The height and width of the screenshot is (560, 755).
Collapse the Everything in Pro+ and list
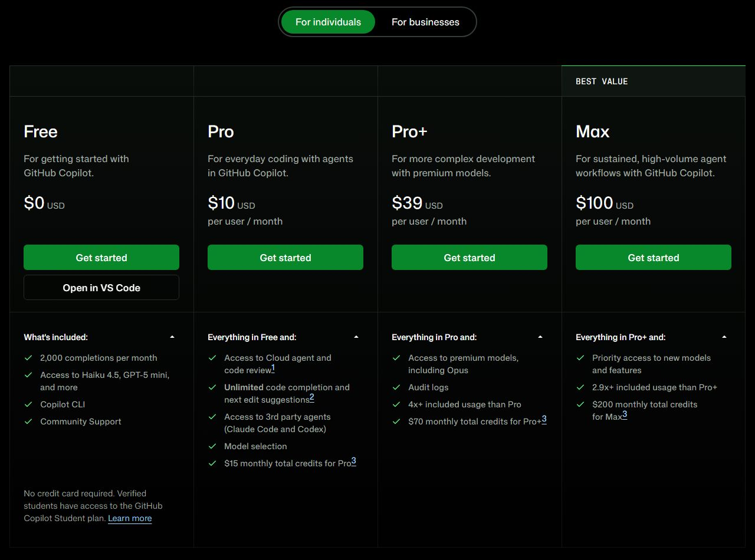pyautogui.click(x=724, y=337)
